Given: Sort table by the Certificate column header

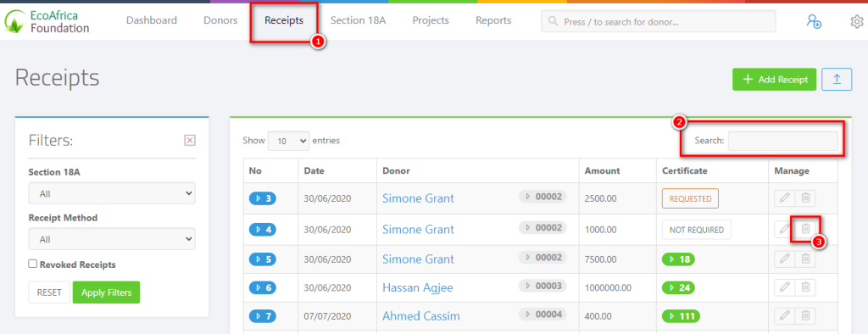Looking at the screenshot, I should coord(712,170).
